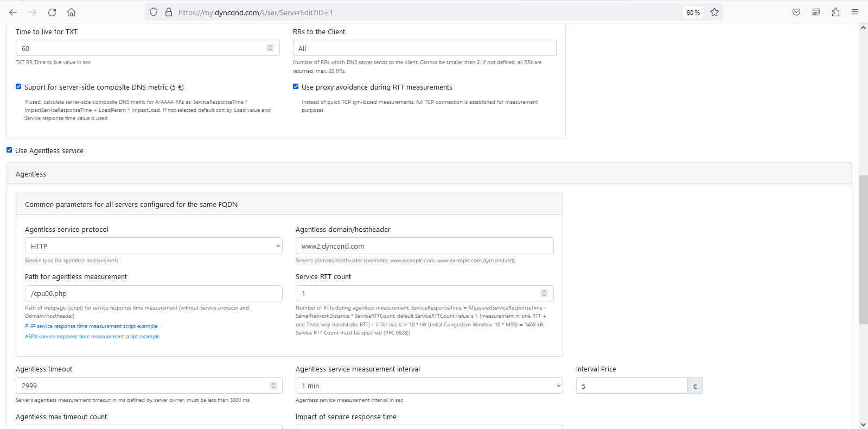Viewport: 868px width, 429px height.
Task: Toggle Use proxy avoidance during RTT measurements
Action: click(x=296, y=86)
